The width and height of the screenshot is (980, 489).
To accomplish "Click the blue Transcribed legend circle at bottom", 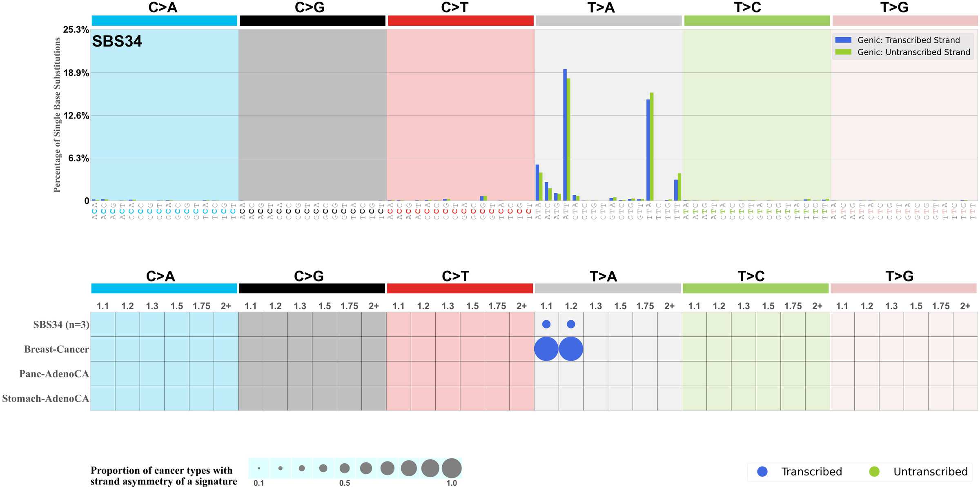I will point(762,471).
